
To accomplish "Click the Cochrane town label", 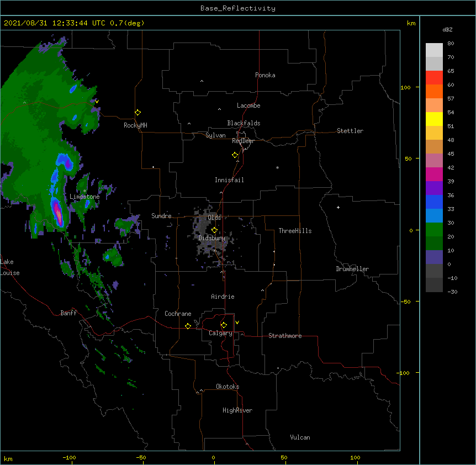I will [x=178, y=314].
